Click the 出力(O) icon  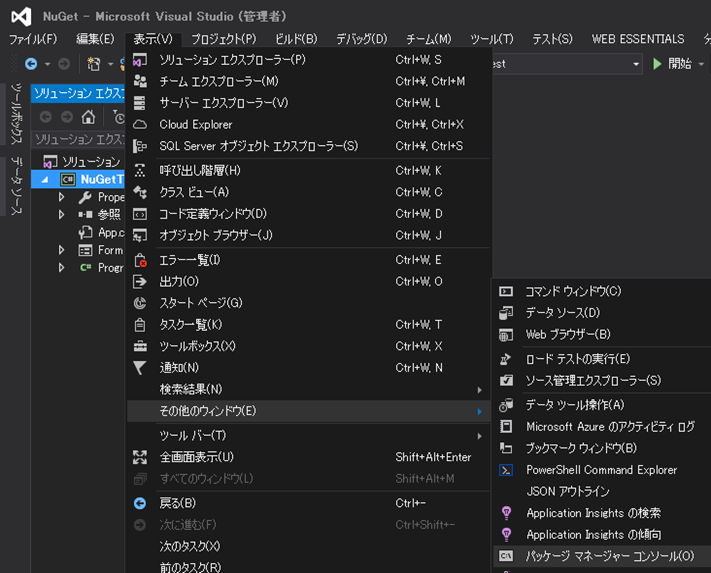pos(140,282)
